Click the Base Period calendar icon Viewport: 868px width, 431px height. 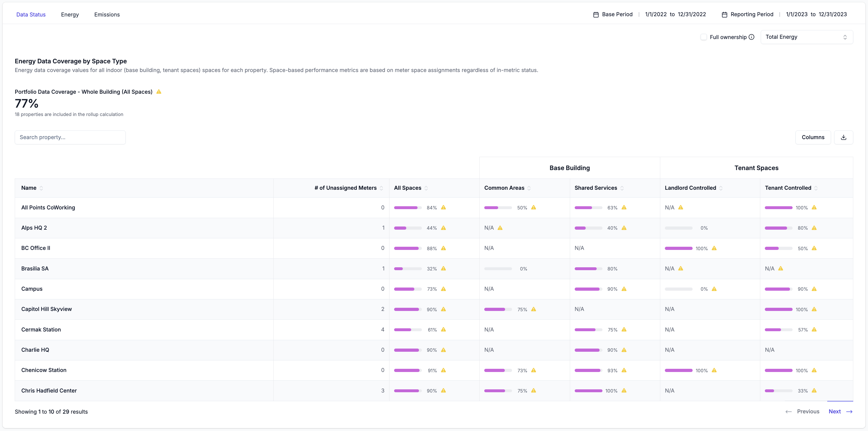pyautogui.click(x=596, y=14)
